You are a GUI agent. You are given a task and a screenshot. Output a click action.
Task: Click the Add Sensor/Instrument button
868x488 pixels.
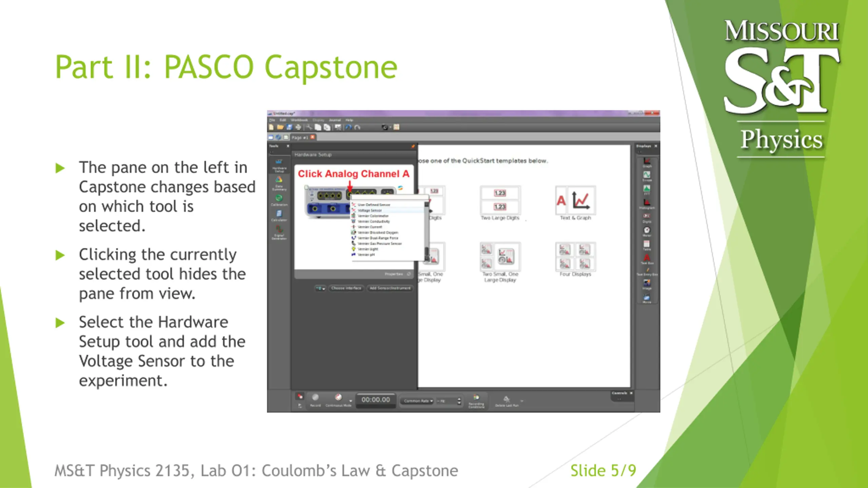(390, 288)
